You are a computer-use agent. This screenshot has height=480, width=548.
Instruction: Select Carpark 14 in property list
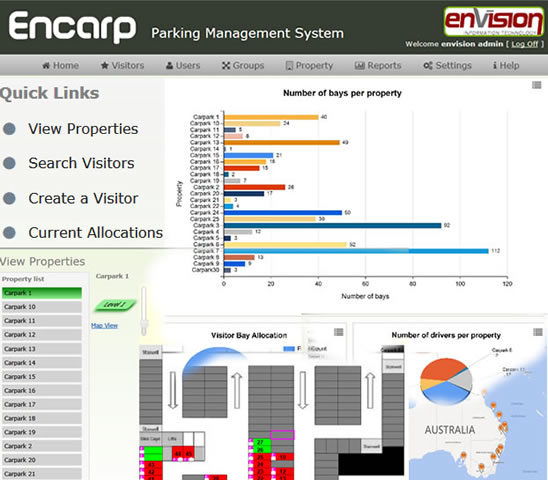pyautogui.click(x=42, y=363)
